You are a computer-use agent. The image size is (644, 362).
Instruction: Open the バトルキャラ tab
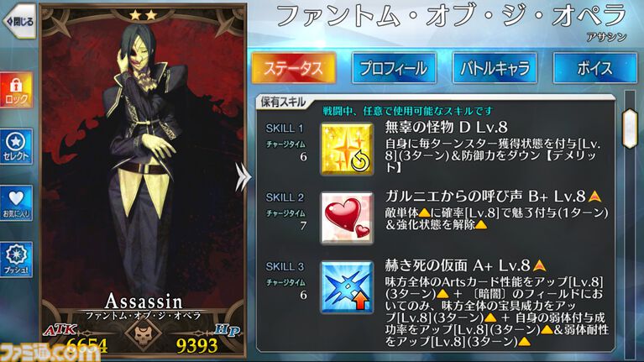(495, 68)
